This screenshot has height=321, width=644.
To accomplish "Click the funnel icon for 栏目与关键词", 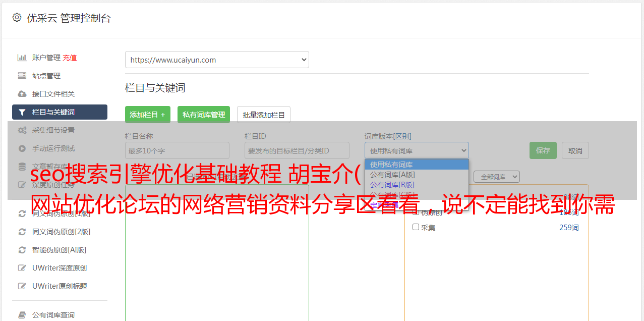I will pos(22,112).
